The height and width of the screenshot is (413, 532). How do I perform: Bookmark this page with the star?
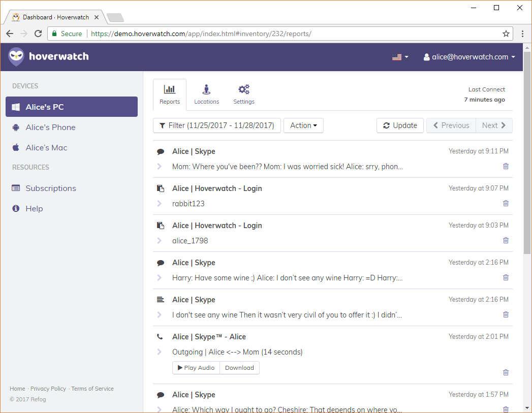[x=506, y=34]
